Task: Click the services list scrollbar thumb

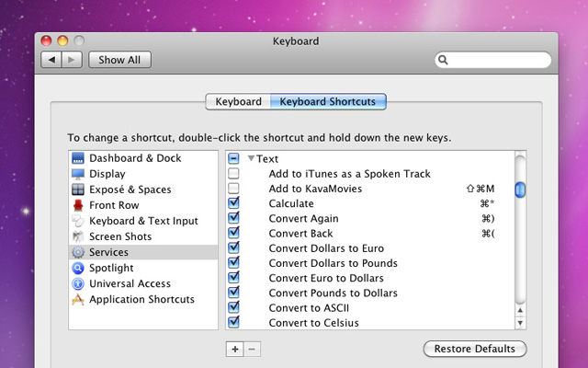Action: (x=520, y=190)
